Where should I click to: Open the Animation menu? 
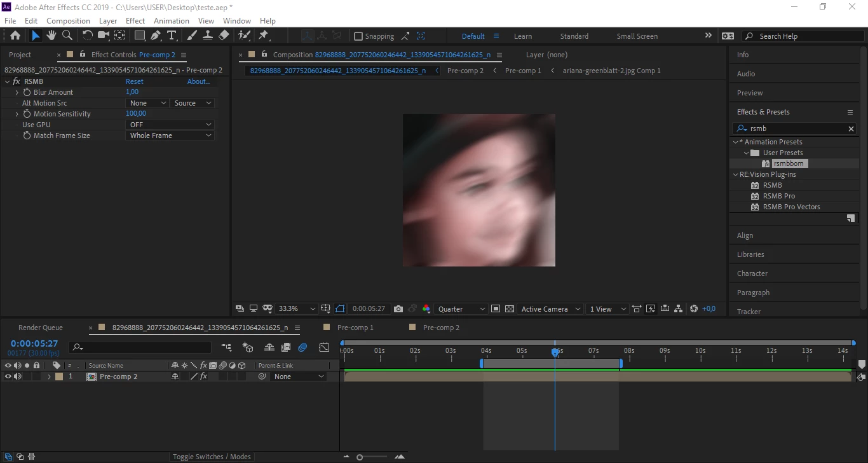pos(172,21)
